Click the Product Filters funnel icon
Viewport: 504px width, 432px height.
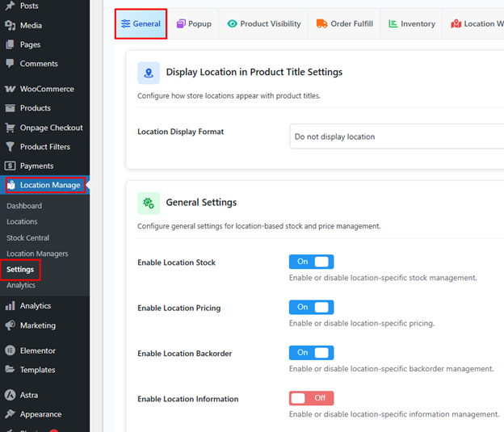tap(10, 147)
